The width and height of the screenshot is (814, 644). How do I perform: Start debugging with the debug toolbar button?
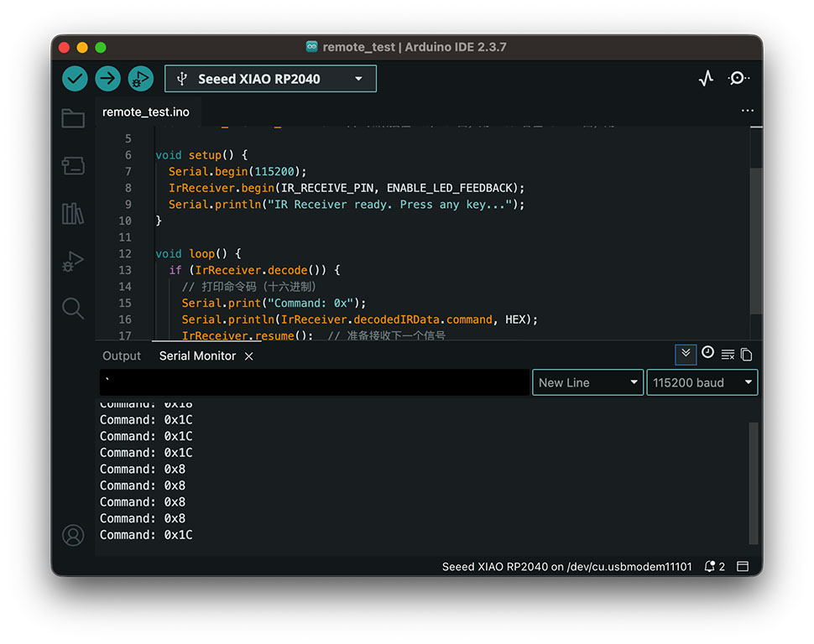pyautogui.click(x=140, y=79)
